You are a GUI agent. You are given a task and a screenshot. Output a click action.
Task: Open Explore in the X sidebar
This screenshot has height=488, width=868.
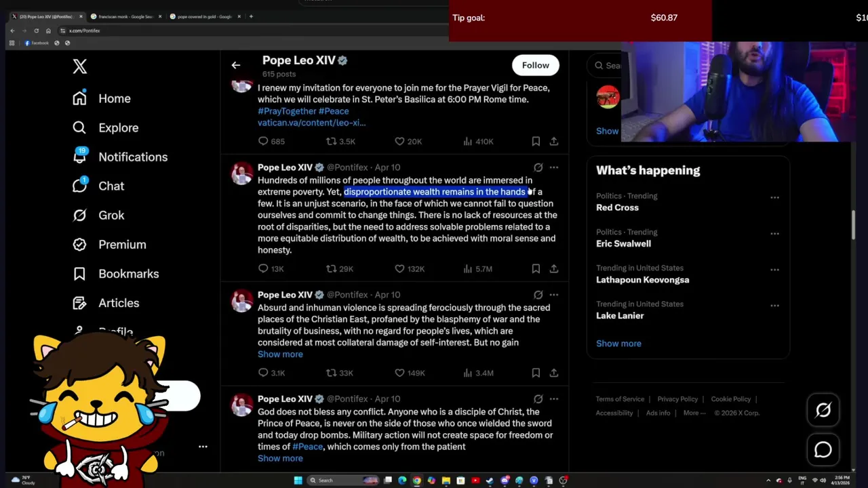tap(105, 127)
